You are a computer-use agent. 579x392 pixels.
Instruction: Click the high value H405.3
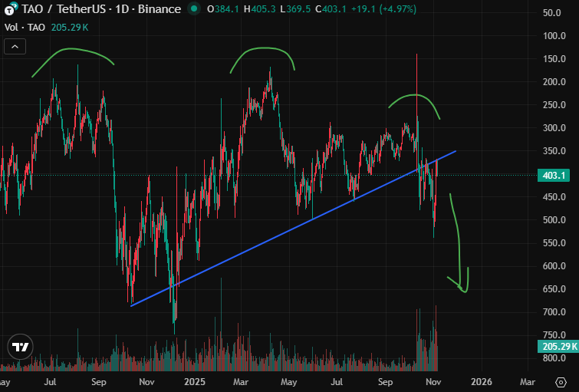click(x=259, y=9)
